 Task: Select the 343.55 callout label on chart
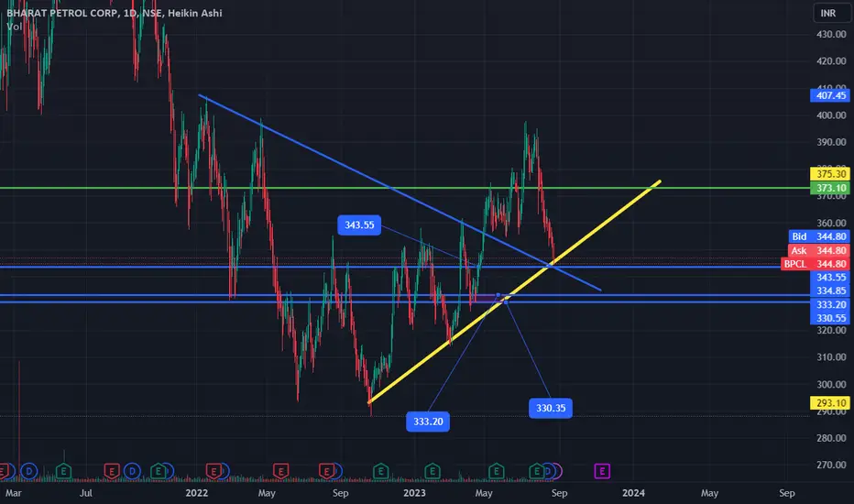pyautogui.click(x=359, y=225)
